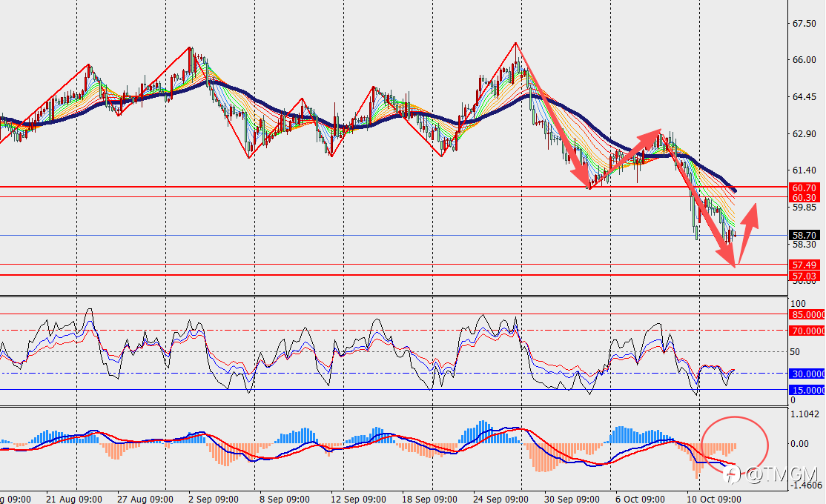Click the 57.03 support level label

(x=804, y=276)
